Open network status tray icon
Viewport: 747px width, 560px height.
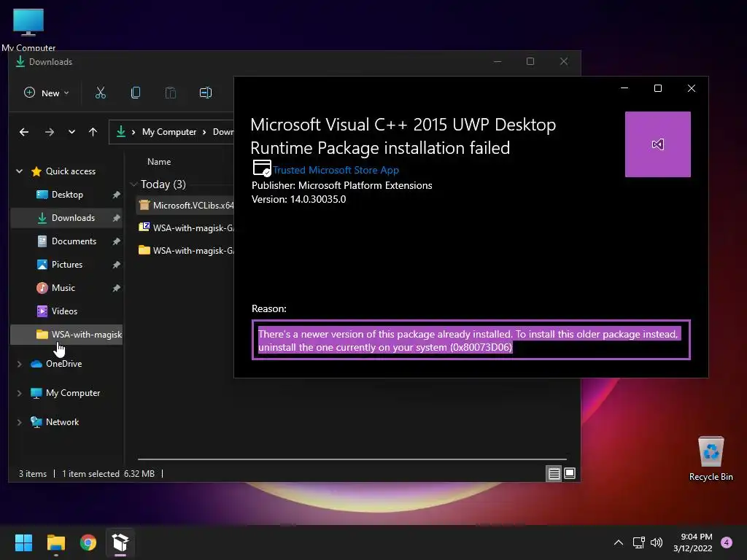point(638,542)
